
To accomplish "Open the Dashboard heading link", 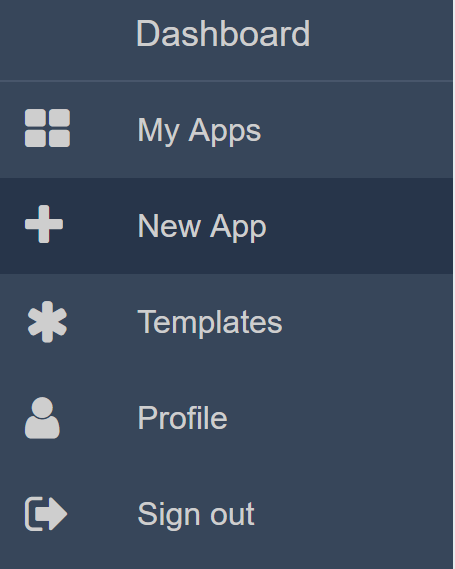I will click(x=223, y=33).
